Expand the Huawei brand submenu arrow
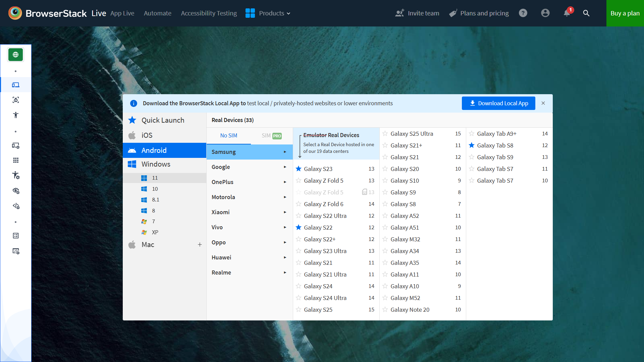Image resolution: width=644 pixels, height=362 pixels. click(285, 257)
